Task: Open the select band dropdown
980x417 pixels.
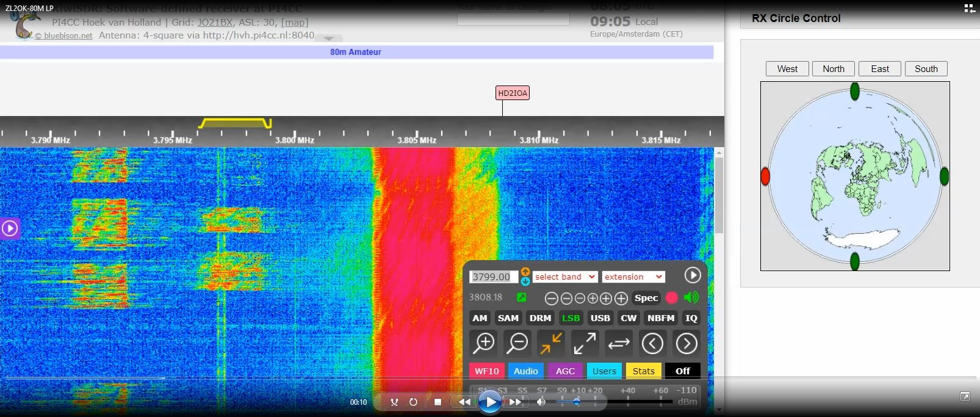Action: tap(565, 277)
